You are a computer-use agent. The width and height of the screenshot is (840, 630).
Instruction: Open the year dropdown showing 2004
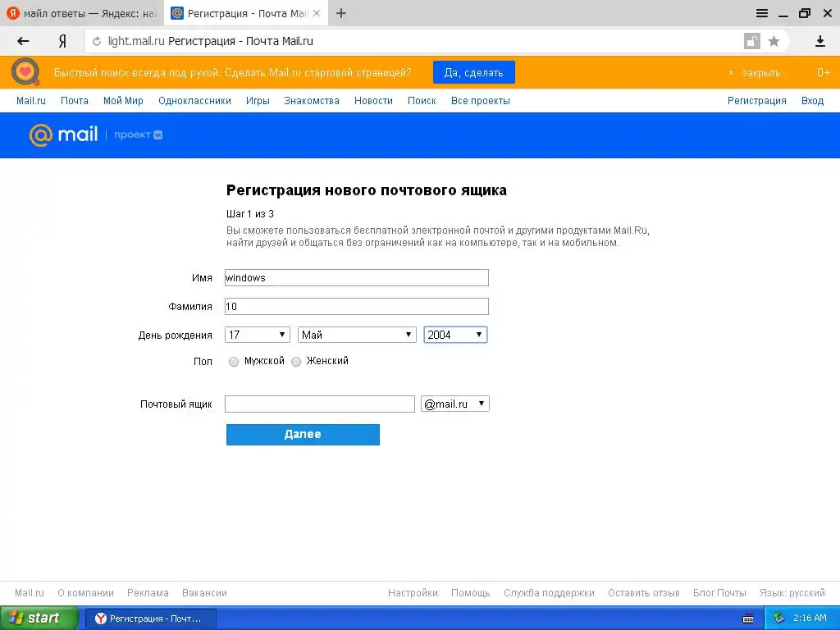(x=455, y=335)
